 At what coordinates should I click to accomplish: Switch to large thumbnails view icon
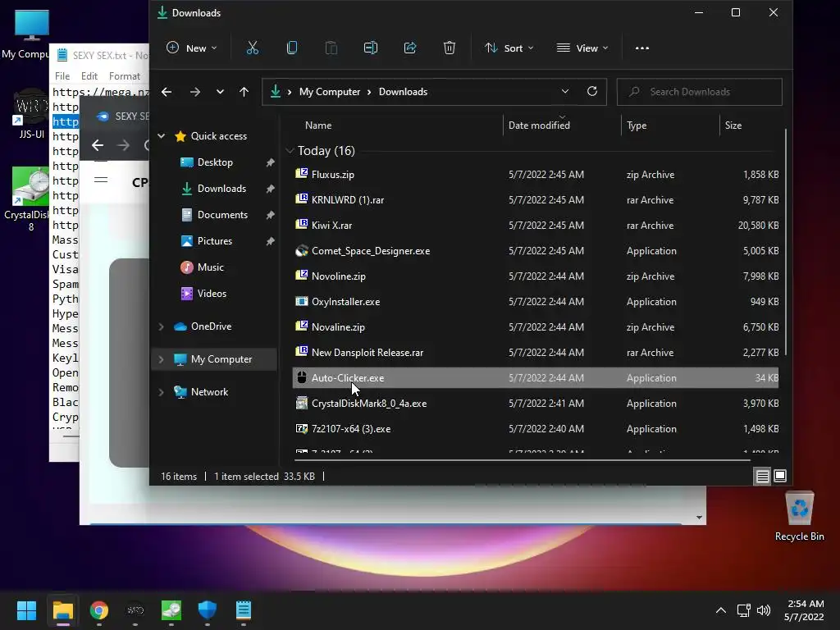780,476
